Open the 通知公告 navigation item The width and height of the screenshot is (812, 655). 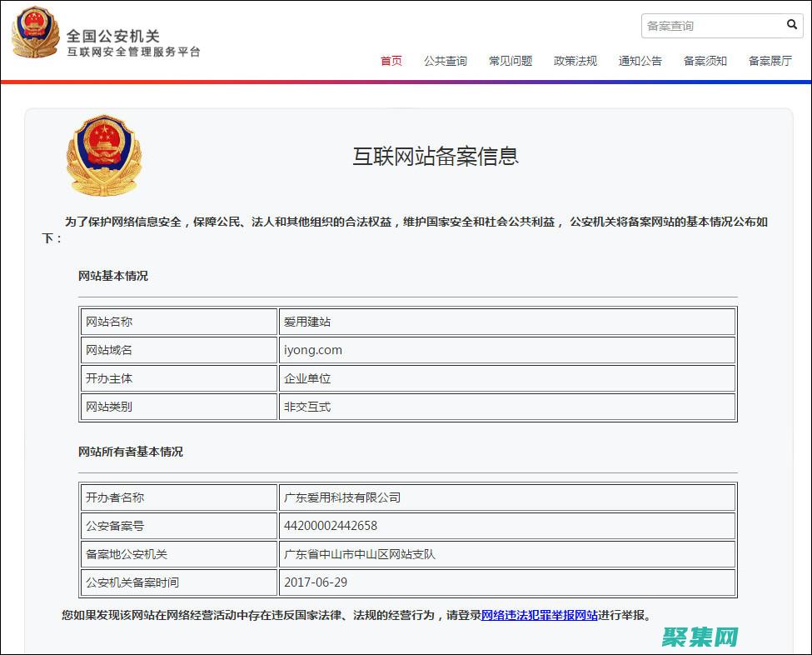pos(640,61)
